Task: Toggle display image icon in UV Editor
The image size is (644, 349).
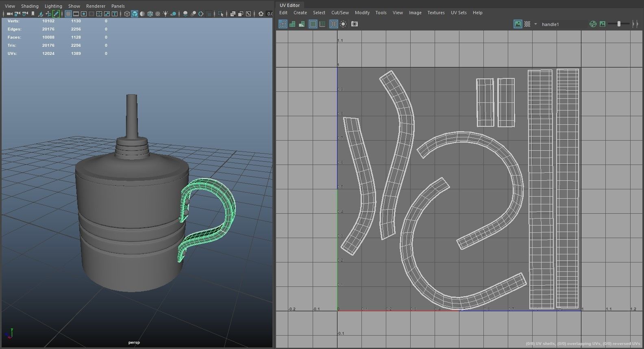Action: [x=518, y=24]
